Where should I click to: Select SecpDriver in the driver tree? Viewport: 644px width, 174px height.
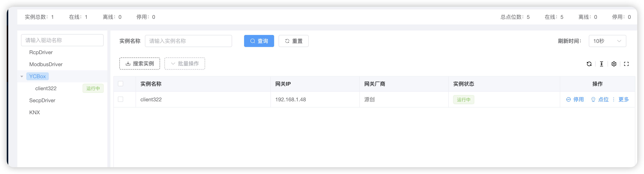42,100
